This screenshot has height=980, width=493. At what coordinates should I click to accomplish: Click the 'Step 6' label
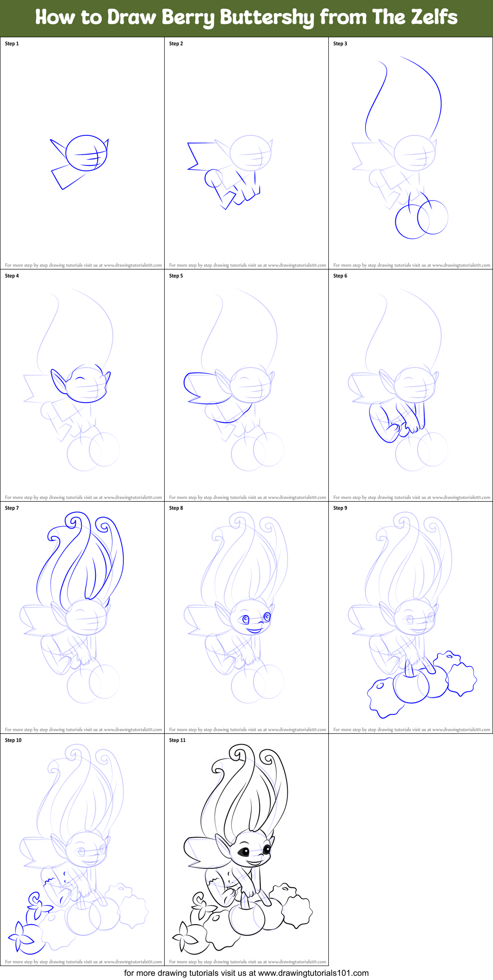tap(340, 276)
